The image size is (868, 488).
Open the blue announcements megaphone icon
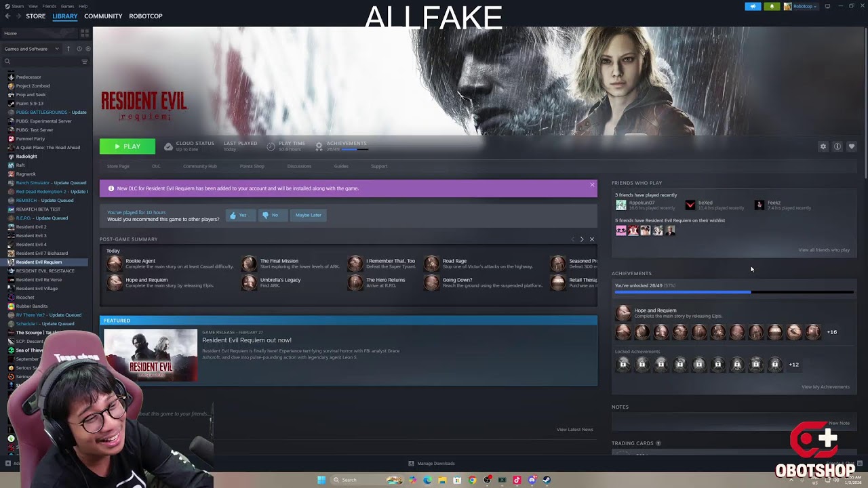(x=753, y=6)
